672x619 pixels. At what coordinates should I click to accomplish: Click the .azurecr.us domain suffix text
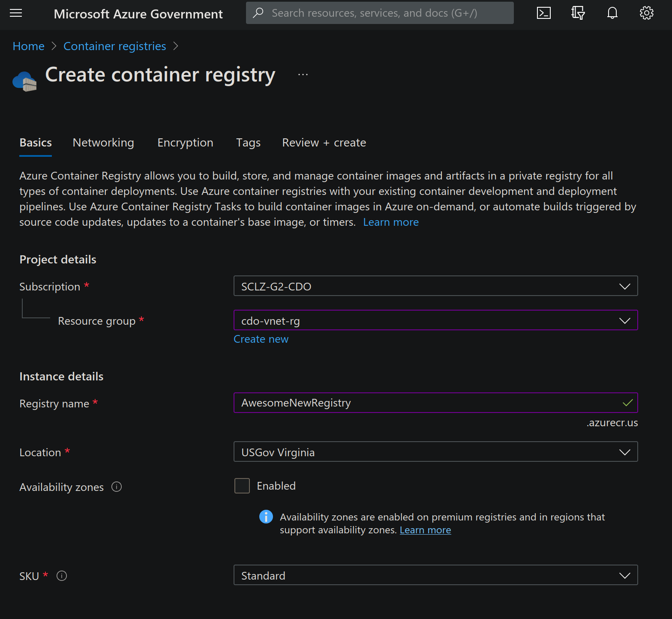coord(612,422)
